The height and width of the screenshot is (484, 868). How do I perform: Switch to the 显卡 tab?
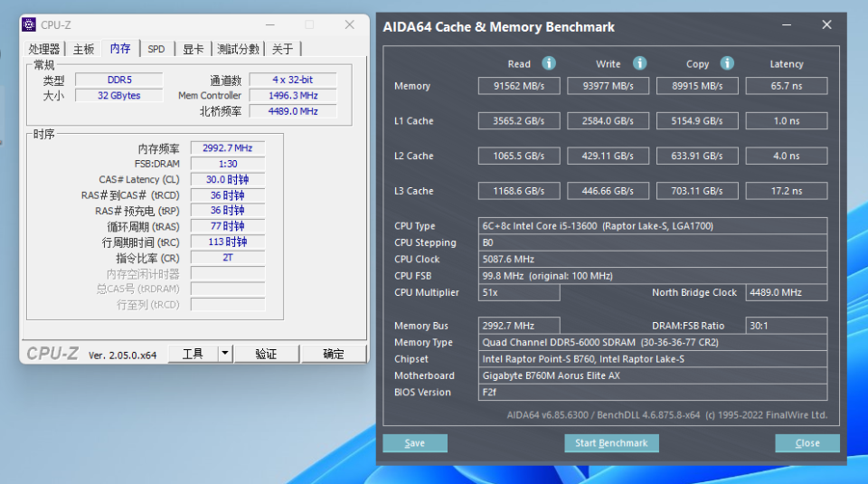[193, 49]
